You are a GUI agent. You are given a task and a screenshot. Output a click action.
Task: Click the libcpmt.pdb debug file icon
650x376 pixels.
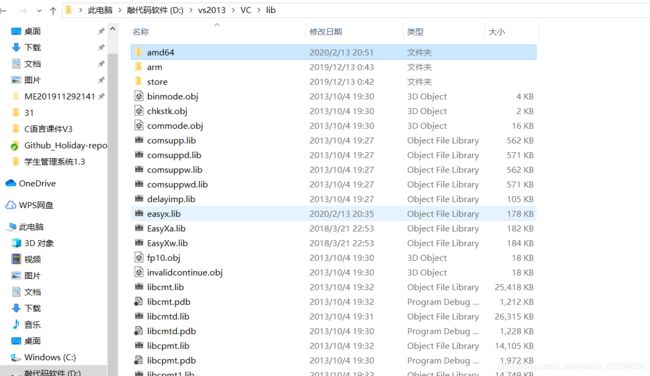(x=139, y=360)
